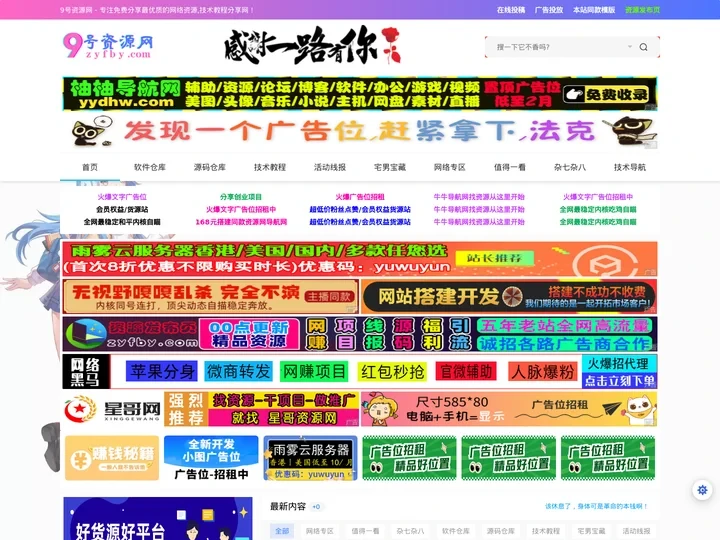Screen dimensions: 720x540
Task: Select 杂七杂八 content filter tab
Action: click(411, 531)
